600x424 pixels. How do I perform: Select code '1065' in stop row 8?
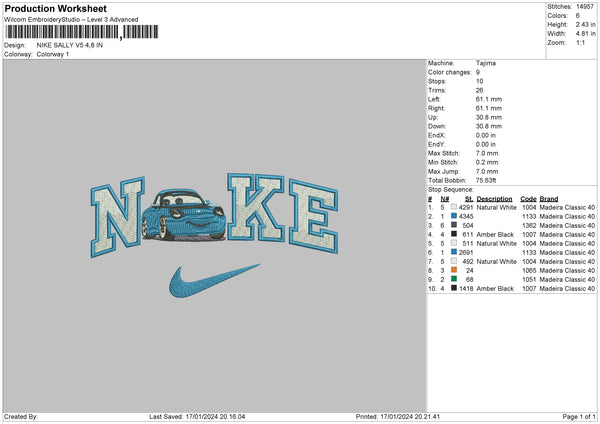click(x=529, y=271)
